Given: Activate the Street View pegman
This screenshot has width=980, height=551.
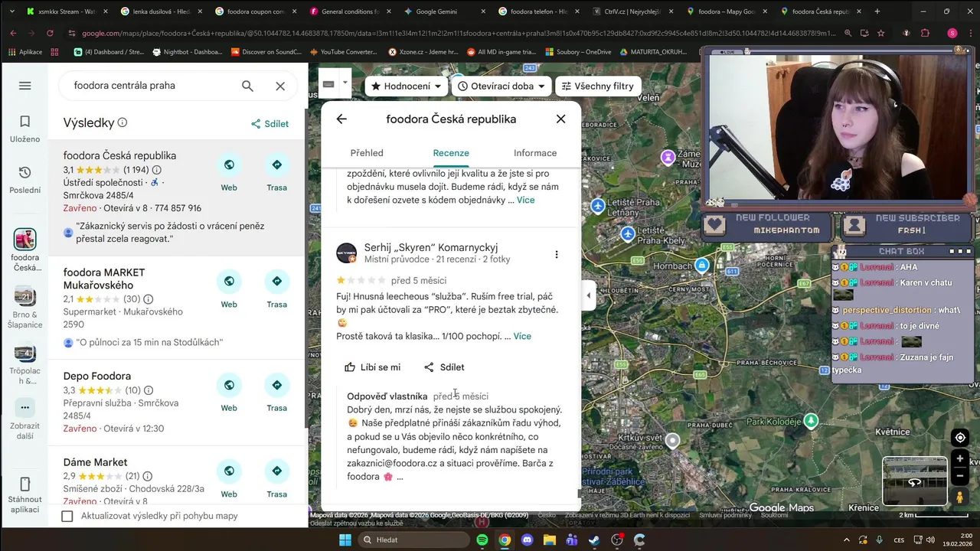Looking at the screenshot, I should [960, 497].
